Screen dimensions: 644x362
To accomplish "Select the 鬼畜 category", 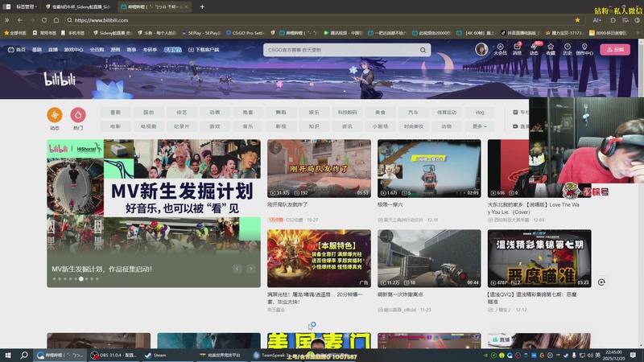I will coord(248,113).
